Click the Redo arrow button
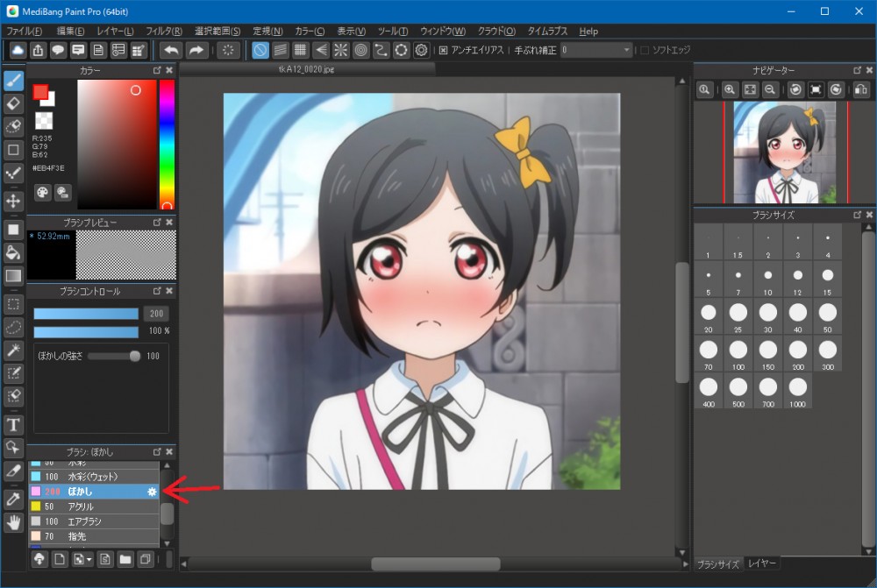The image size is (877, 588). (196, 50)
